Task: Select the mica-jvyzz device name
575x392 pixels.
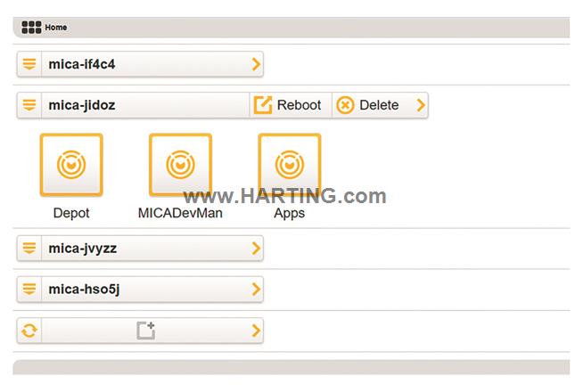Action: [x=83, y=249]
